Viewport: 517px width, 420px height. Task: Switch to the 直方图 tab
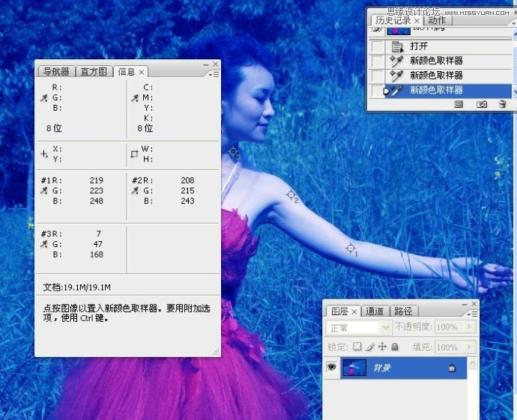tap(94, 72)
